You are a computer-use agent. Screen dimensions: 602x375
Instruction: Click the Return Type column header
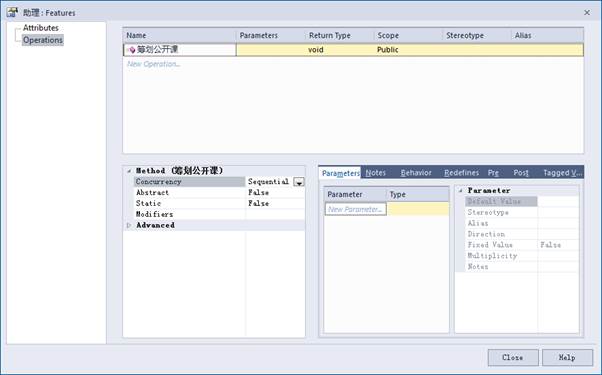click(x=339, y=35)
